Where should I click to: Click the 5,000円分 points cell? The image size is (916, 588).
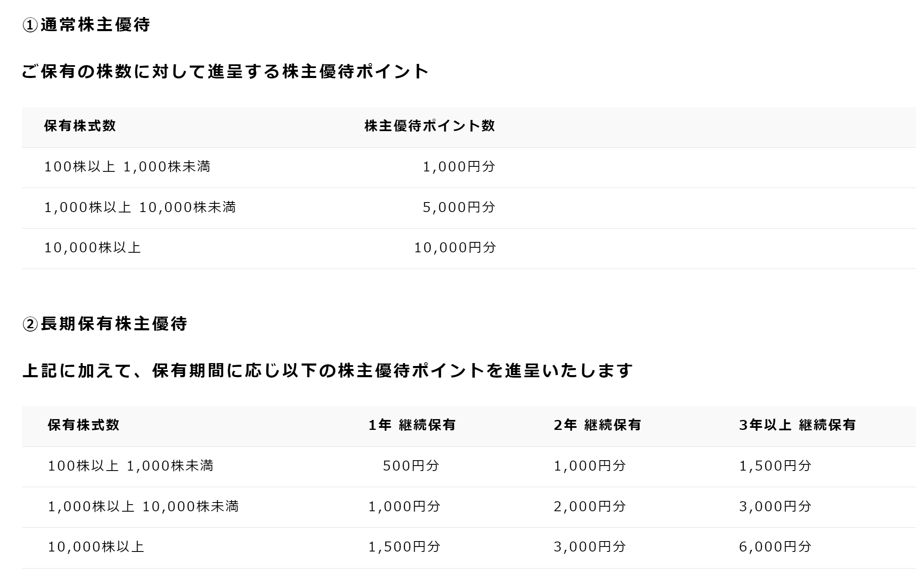[x=459, y=207]
